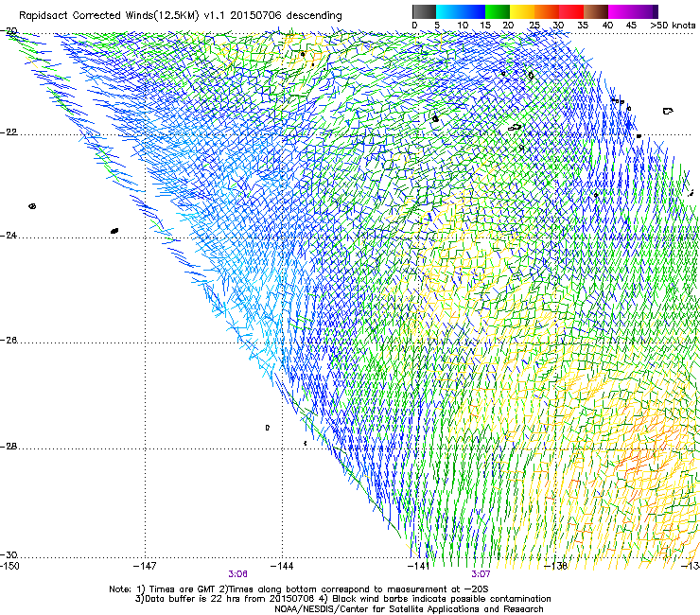Click the "25" legend scale value
Image resolution: width=700 pixels, height=615 pixels.
534,26
